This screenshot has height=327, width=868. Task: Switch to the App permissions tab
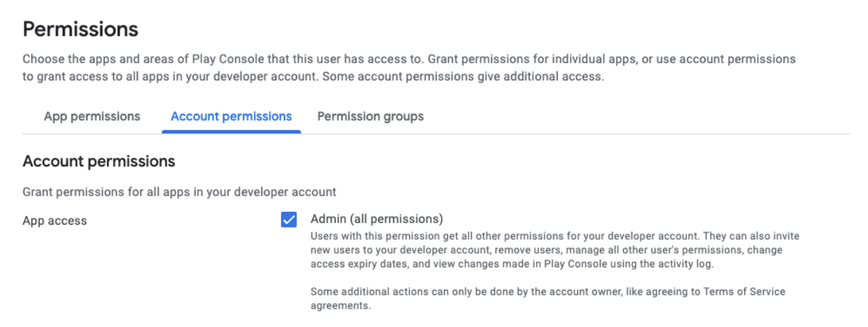tap(92, 117)
